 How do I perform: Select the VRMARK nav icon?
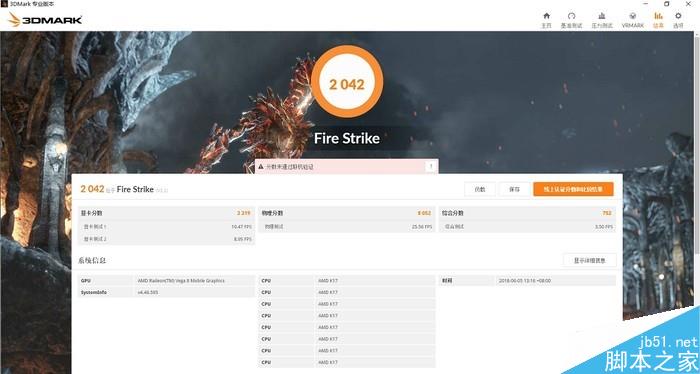[633, 20]
